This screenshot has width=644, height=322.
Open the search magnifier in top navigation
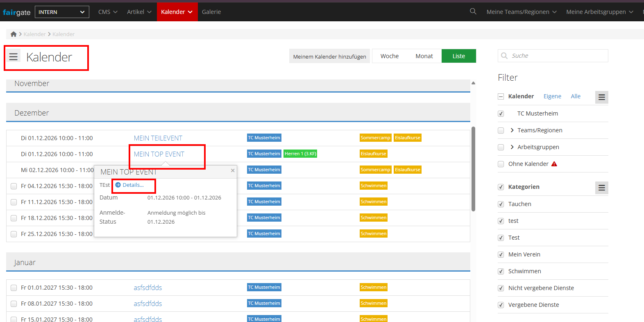(473, 11)
